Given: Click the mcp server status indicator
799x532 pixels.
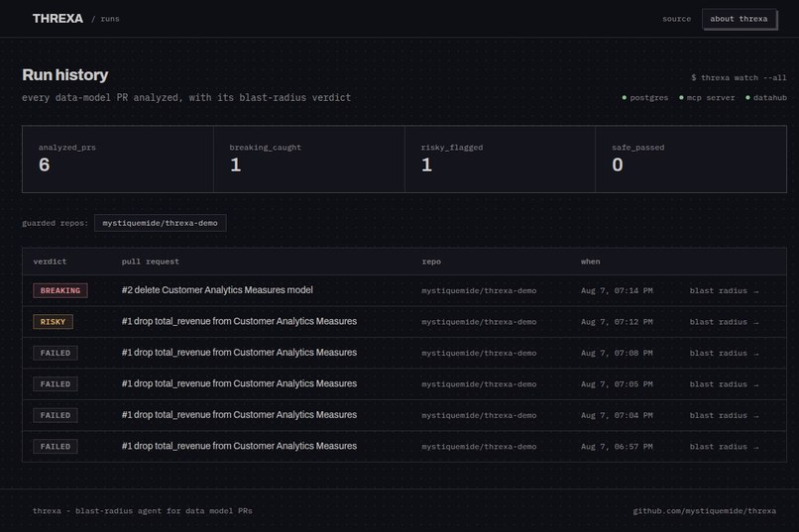Looking at the screenshot, I should (707, 98).
